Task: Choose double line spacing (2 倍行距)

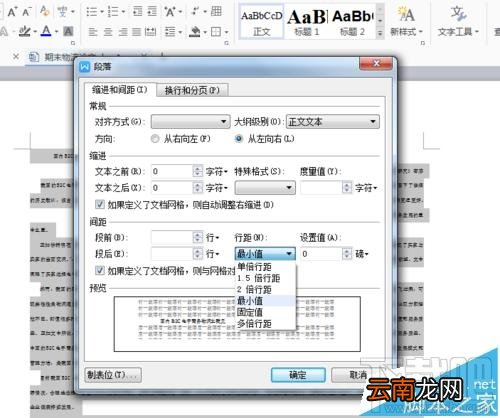Action: pyautogui.click(x=265, y=289)
